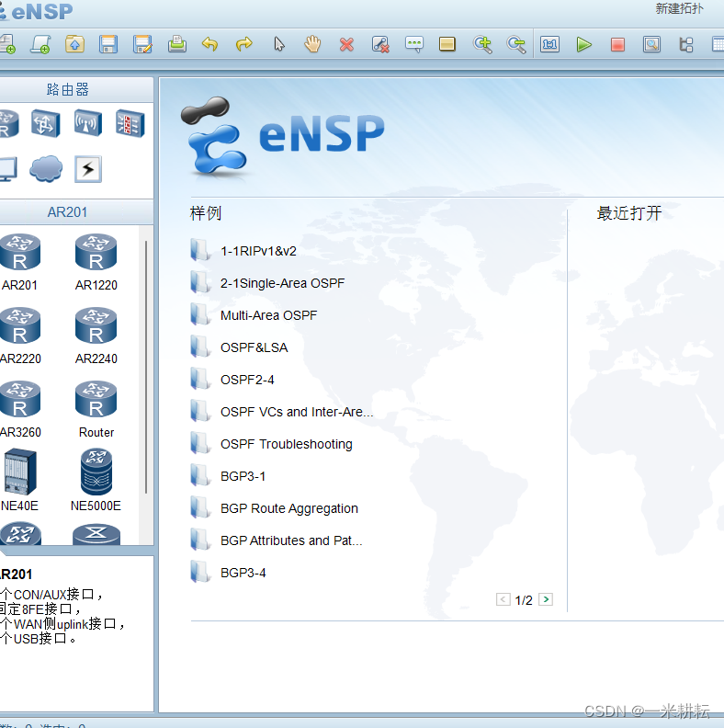
Task: Click the 最近打开 heading
Action: coord(628,213)
